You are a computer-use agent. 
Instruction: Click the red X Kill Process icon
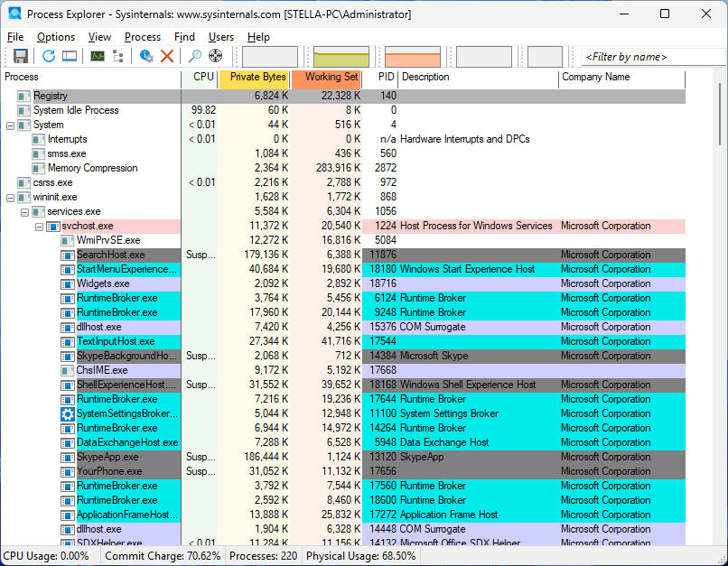pos(167,56)
